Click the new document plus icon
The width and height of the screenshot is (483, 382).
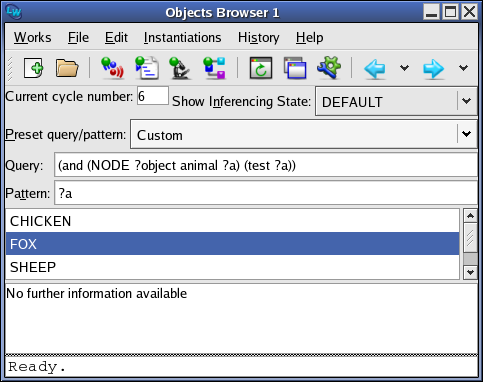tap(33, 68)
